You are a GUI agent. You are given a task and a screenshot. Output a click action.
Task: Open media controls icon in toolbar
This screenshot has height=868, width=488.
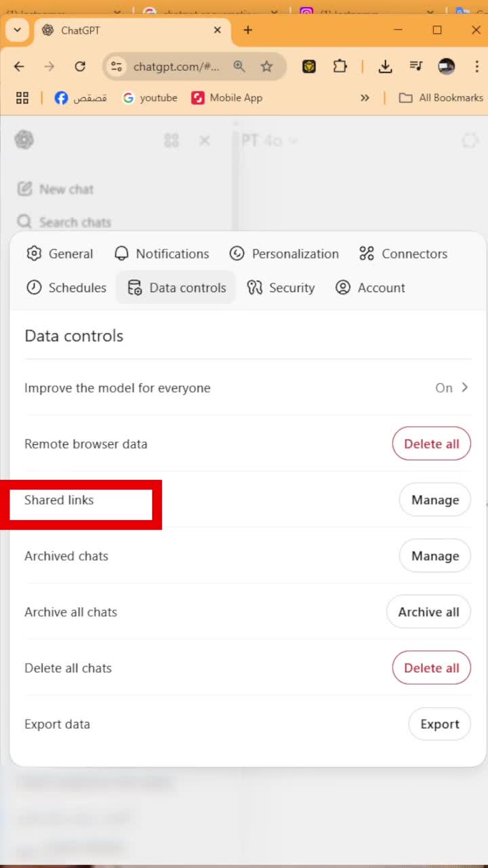(415, 66)
